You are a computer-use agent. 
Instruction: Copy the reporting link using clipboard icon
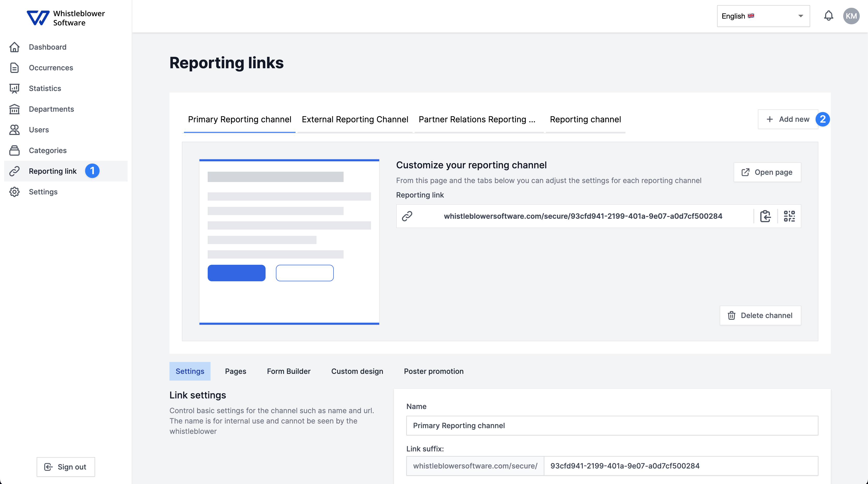tap(765, 216)
